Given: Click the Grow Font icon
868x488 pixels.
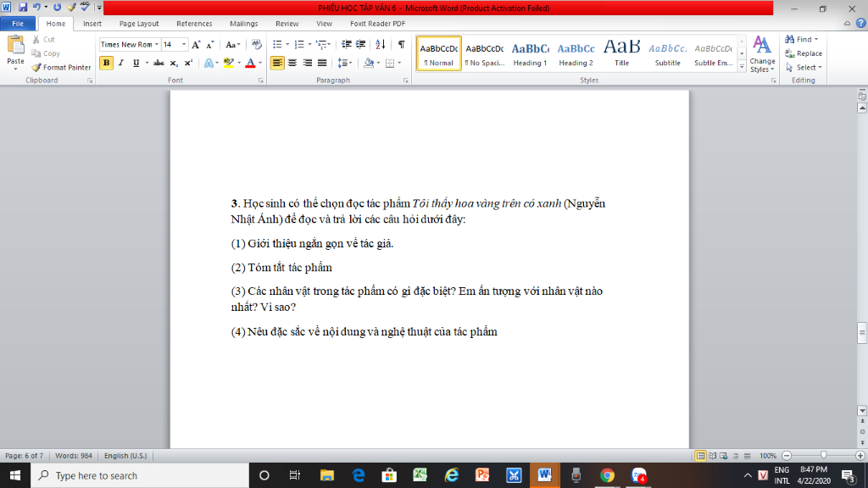Looking at the screenshot, I should pos(196,45).
